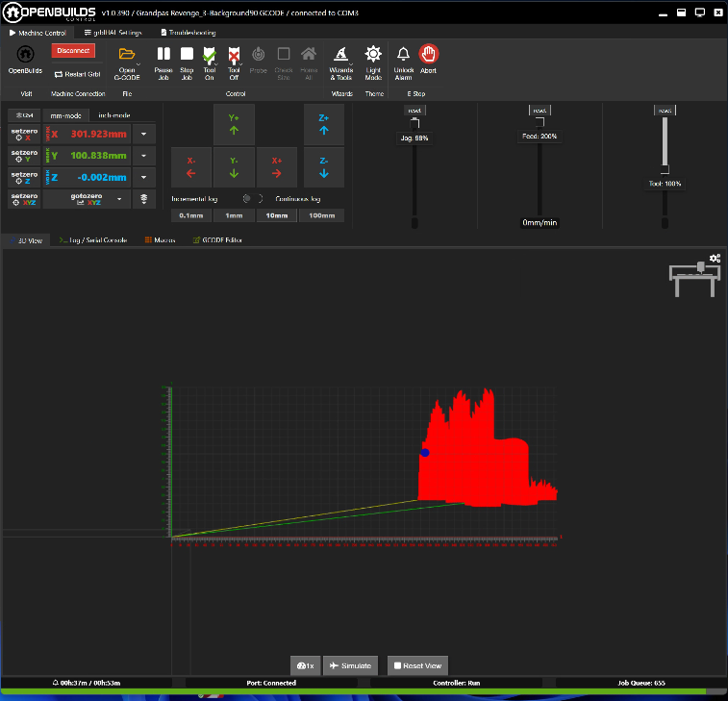
Task: Select inch-mode units
Action: coord(113,114)
